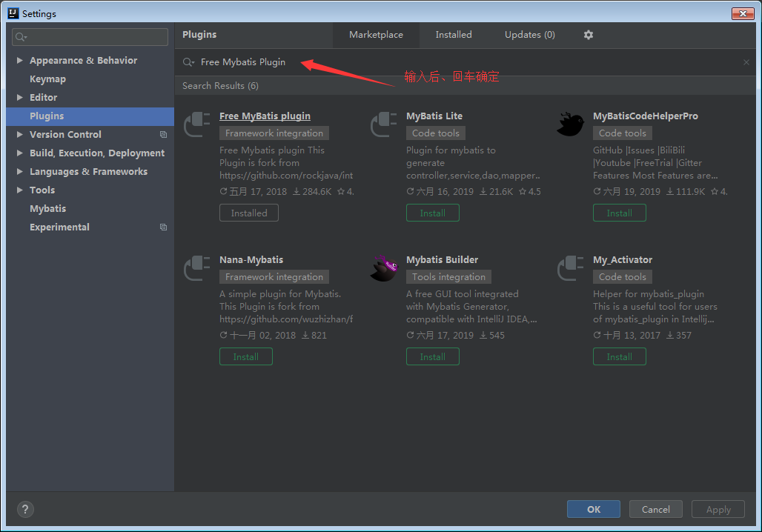Open the Updates (0) tab
The height and width of the screenshot is (532, 762).
pos(530,35)
